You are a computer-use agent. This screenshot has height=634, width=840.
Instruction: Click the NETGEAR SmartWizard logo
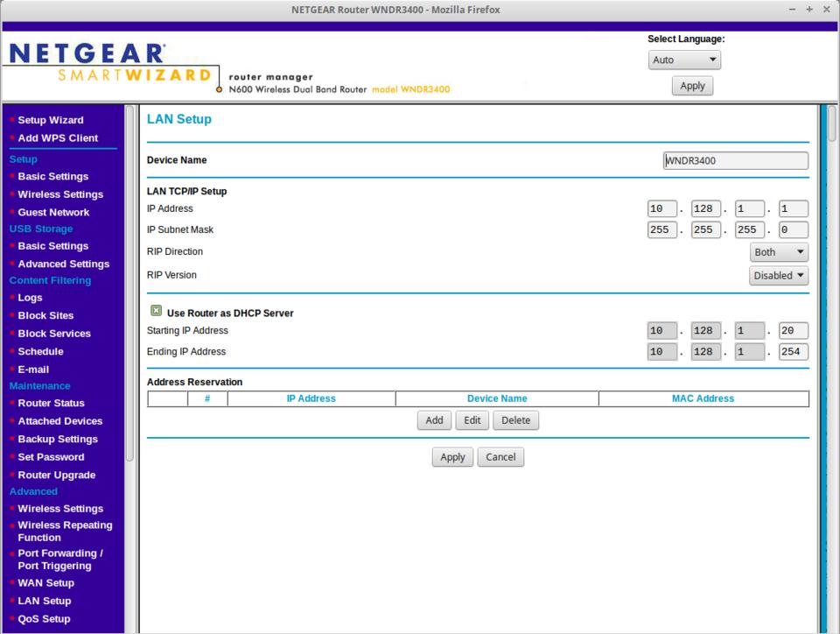109,64
